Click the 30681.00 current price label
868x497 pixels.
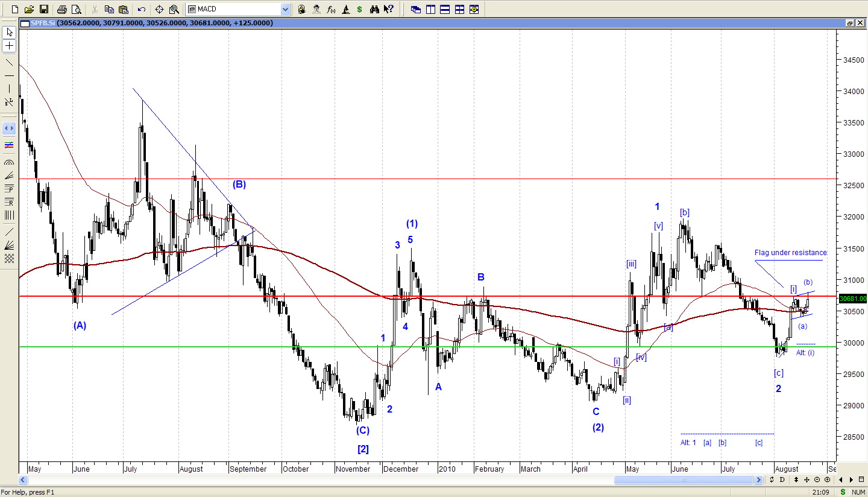[x=852, y=299]
